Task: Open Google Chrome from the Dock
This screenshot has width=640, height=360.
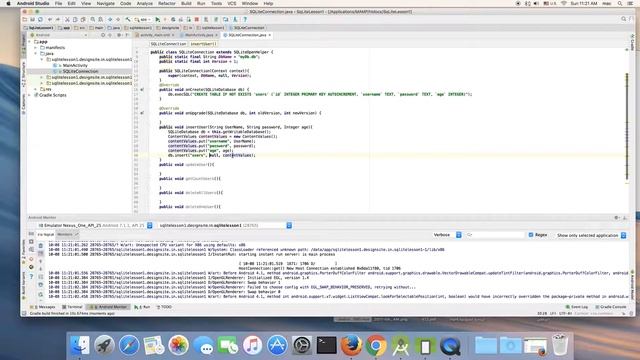Action: (x=376, y=346)
